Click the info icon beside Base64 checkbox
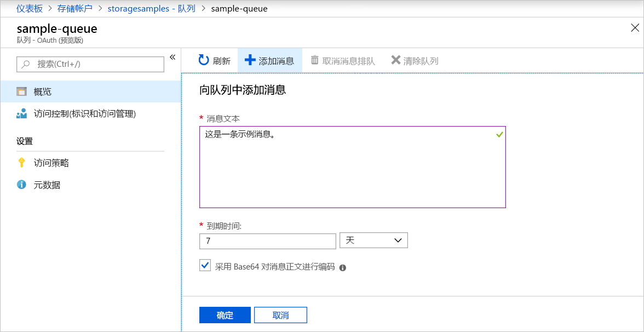The width and height of the screenshot is (644, 332). pos(342,267)
